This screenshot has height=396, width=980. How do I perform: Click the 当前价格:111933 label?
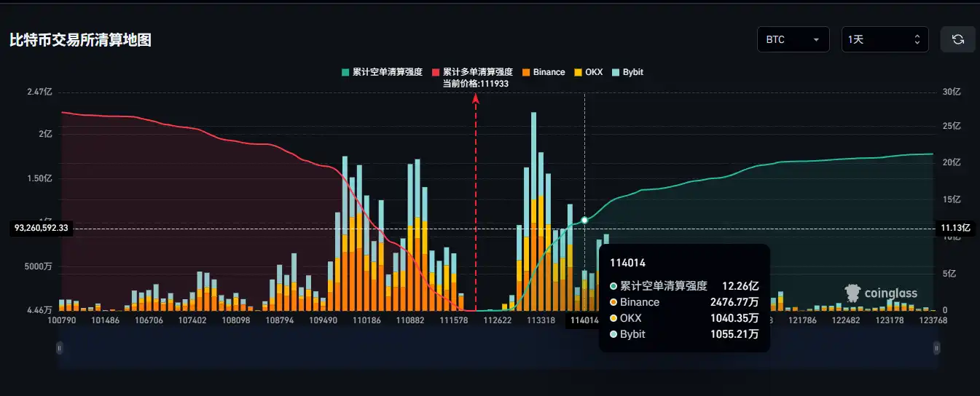[475, 84]
